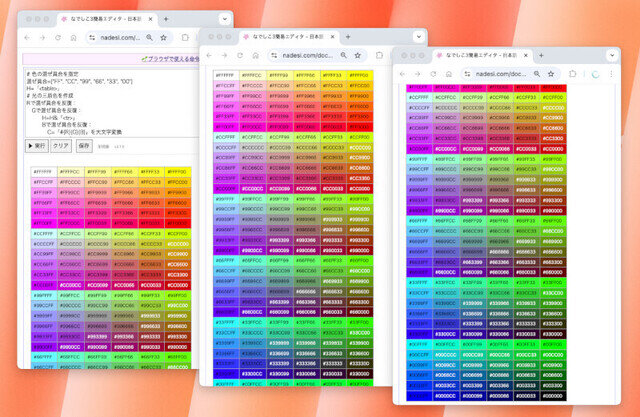
Task: Open a new tab in right window
Action: (x=541, y=55)
